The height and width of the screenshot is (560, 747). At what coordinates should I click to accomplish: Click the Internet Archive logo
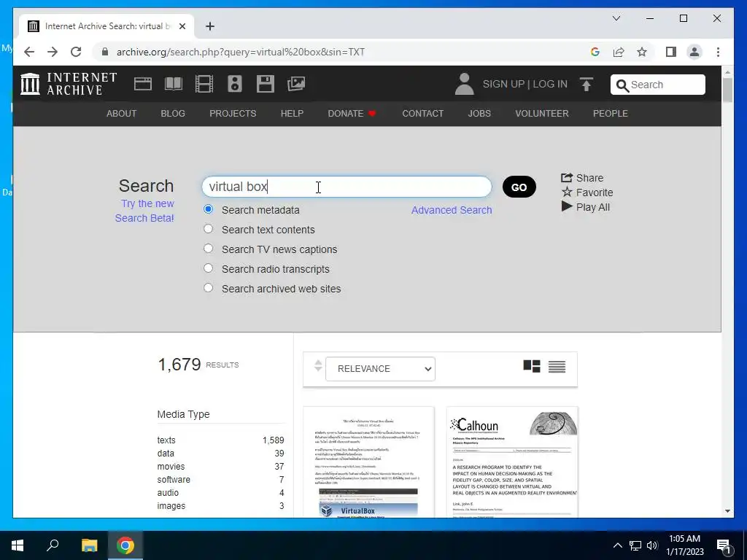[x=69, y=84]
